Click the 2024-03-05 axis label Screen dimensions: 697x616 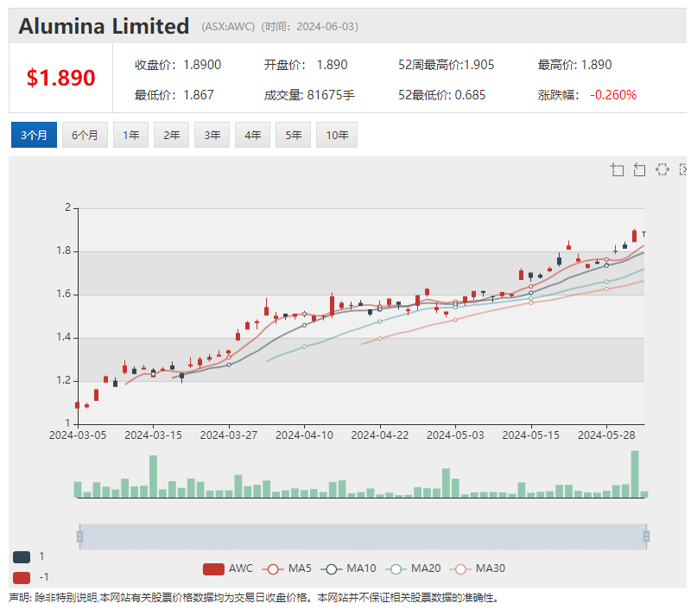(x=78, y=435)
